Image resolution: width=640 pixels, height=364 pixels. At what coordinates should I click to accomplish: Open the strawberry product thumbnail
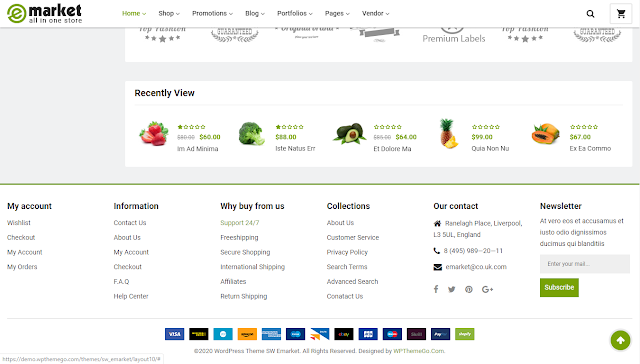pyautogui.click(x=153, y=133)
